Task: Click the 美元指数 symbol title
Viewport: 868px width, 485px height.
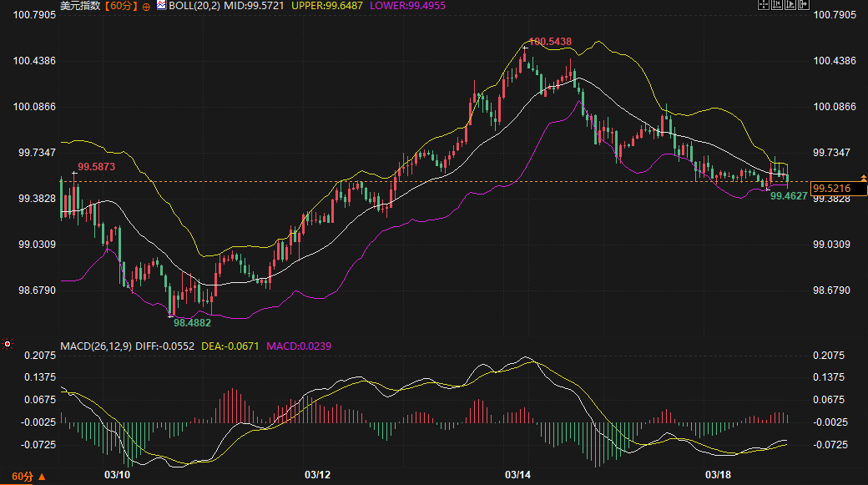Action: (x=80, y=6)
